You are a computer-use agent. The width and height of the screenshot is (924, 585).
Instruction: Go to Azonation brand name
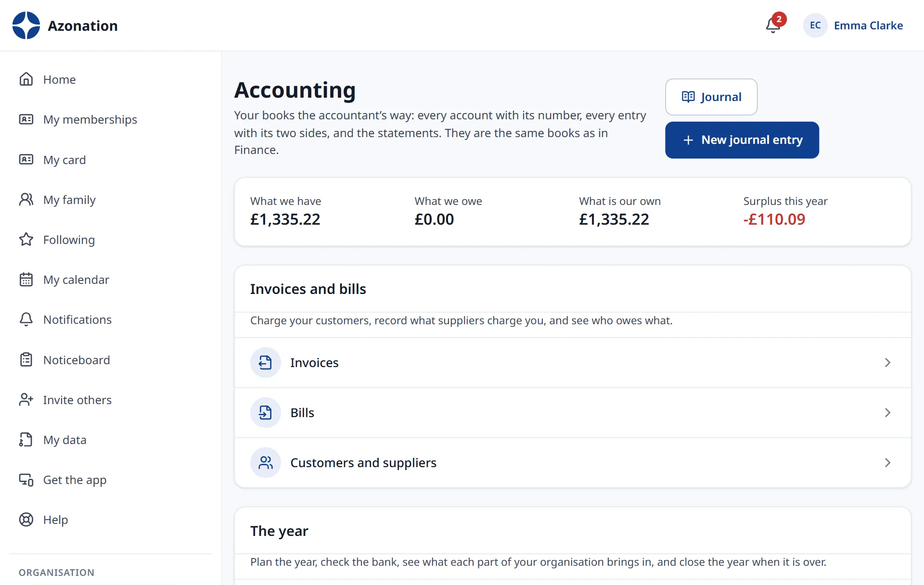click(x=83, y=25)
